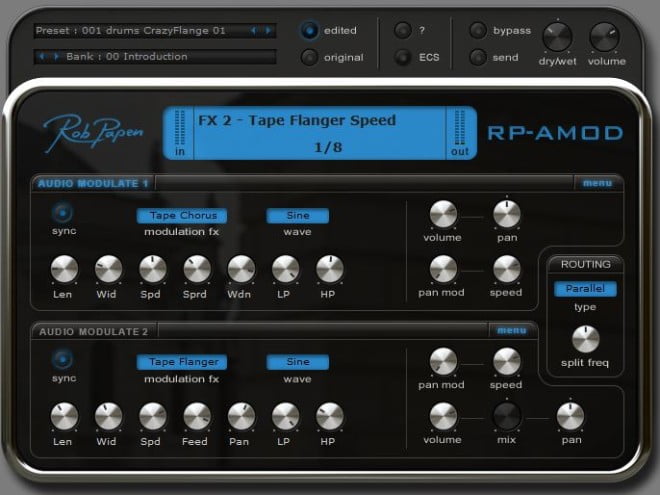Screen dimensions: 660x495
Task: Open the Sine wave selector in Modulate 2
Action: pos(298,362)
